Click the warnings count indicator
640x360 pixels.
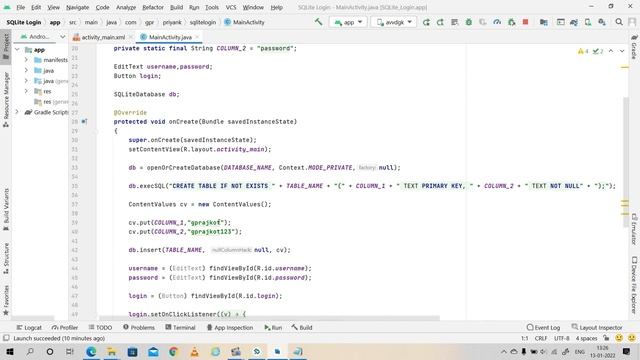click(x=583, y=51)
